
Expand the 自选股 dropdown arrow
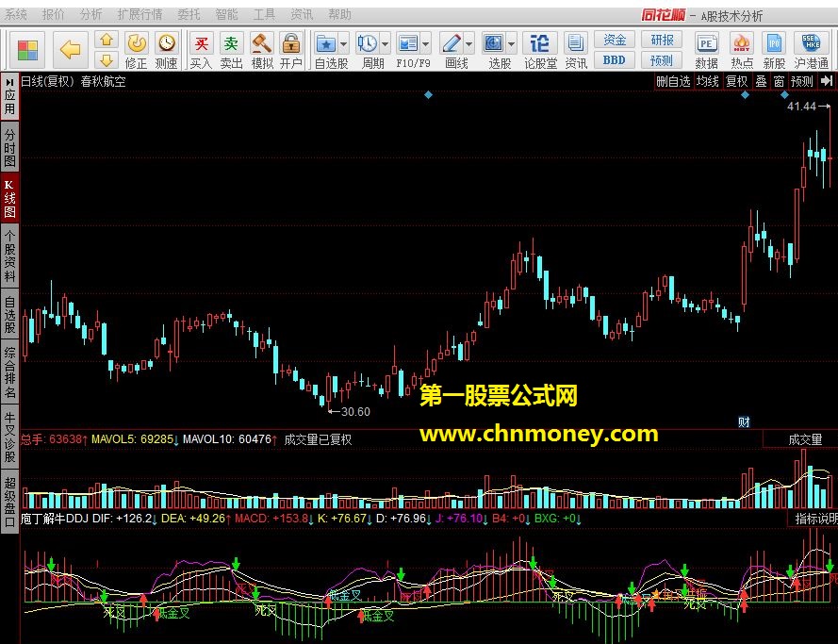(x=344, y=44)
